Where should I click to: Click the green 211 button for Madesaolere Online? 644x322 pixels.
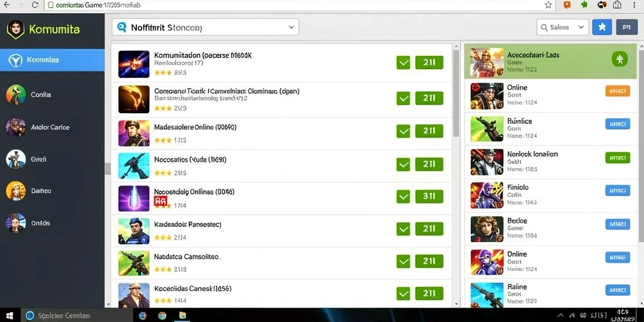click(x=429, y=131)
